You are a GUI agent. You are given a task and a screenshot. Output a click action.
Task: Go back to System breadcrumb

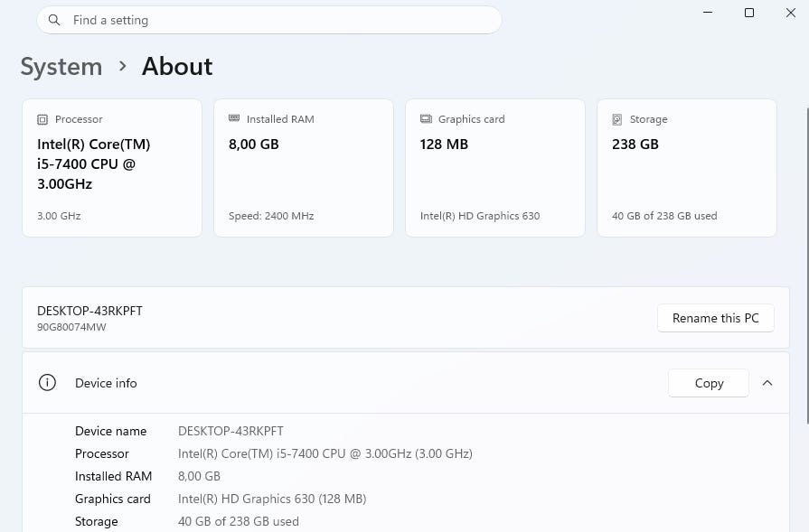61,67
